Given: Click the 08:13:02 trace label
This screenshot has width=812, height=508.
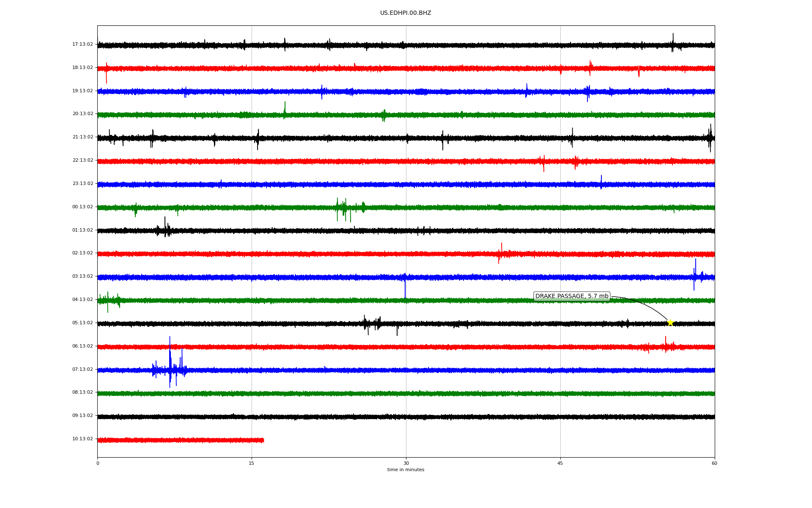Looking at the screenshot, I should (x=82, y=392).
